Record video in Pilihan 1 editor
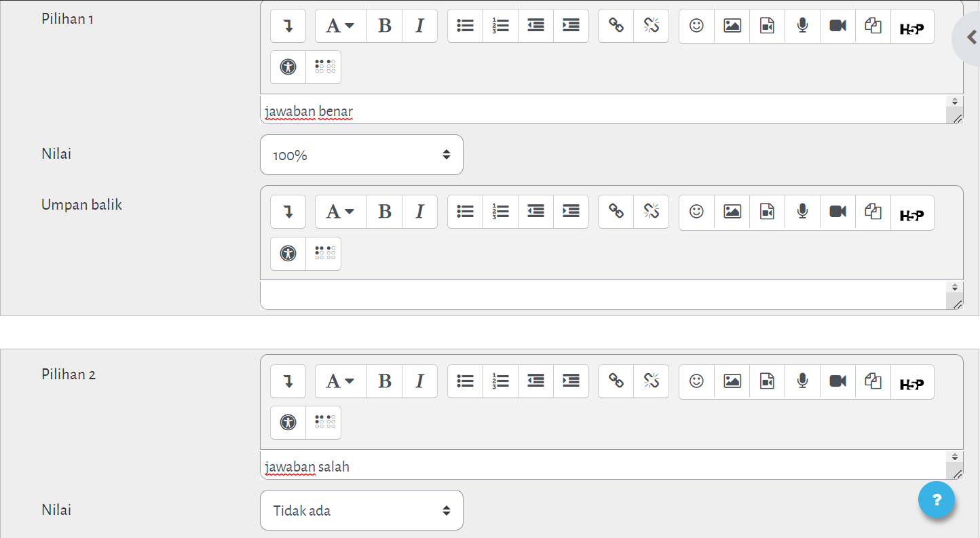The height and width of the screenshot is (538, 980). (837, 26)
